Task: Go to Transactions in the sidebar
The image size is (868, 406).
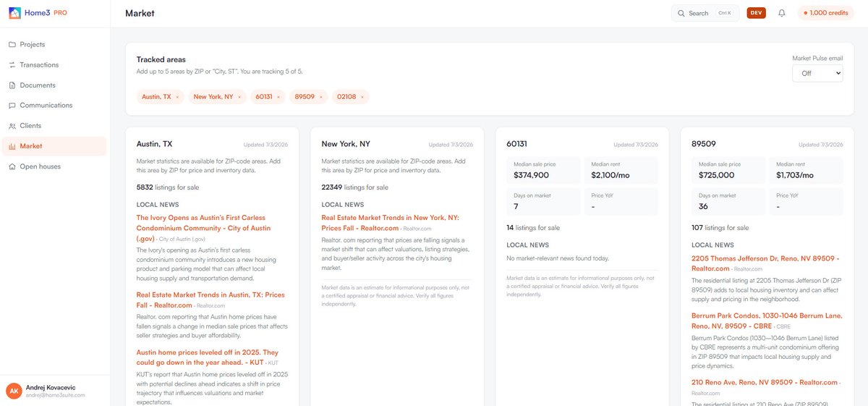Action: pos(54,65)
